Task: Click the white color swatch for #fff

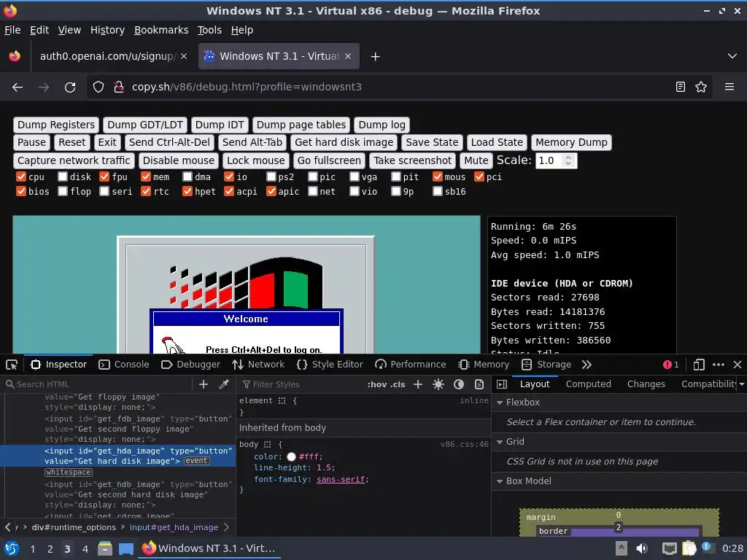Action: point(291,457)
